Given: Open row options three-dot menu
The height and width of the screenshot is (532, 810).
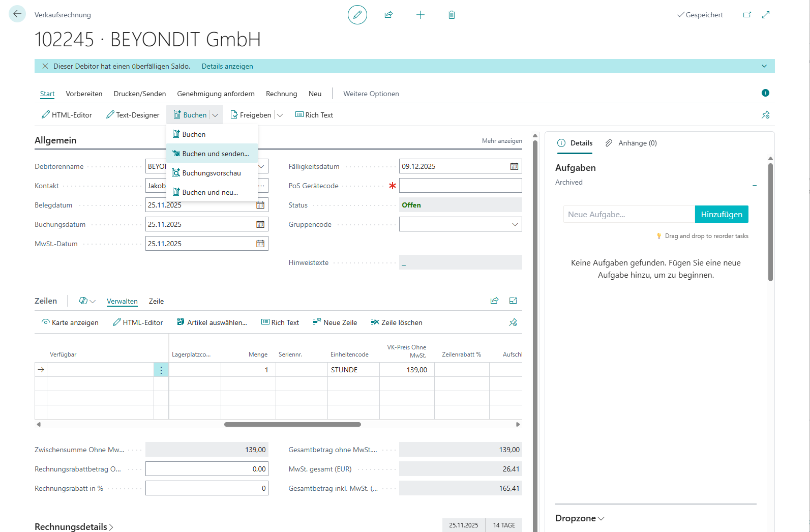Looking at the screenshot, I should pos(161,370).
